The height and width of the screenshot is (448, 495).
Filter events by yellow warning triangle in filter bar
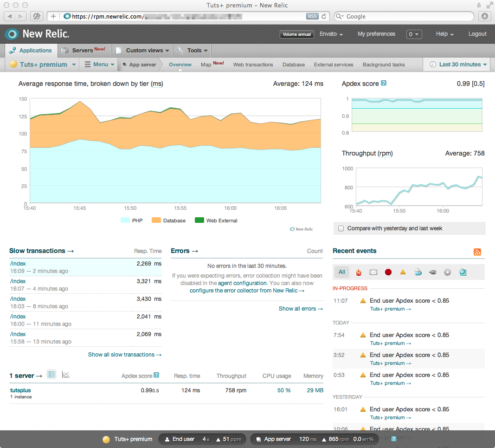pos(403,272)
